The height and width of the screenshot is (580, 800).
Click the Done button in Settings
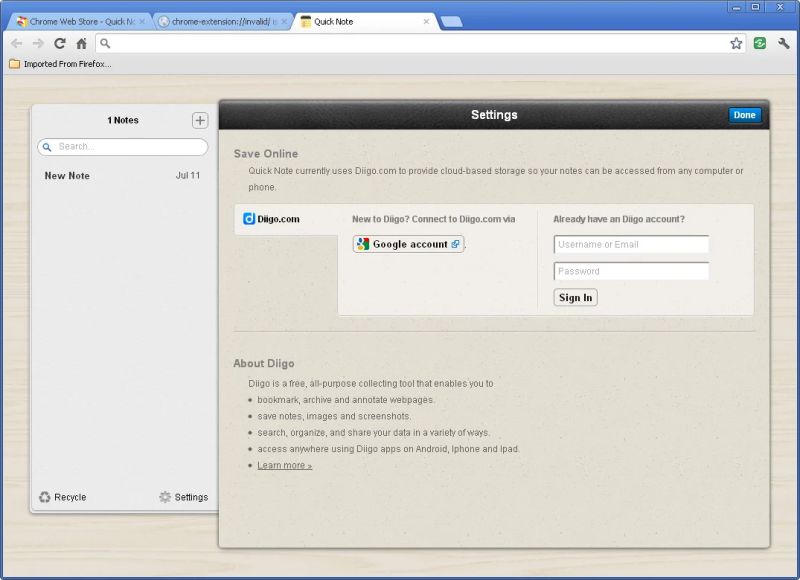point(744,115)
